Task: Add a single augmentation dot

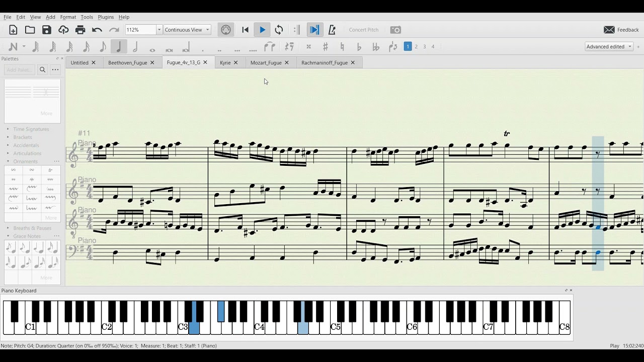Action: tap(203, 50)
